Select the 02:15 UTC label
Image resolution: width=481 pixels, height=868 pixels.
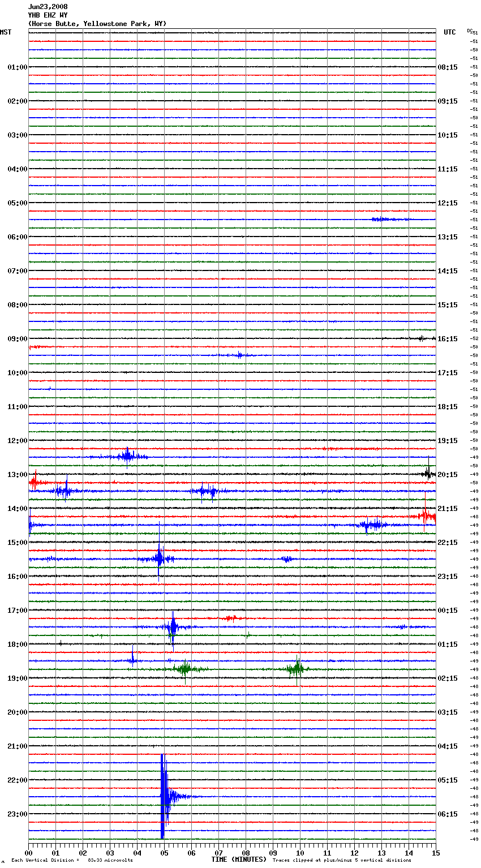pos(448,678)
